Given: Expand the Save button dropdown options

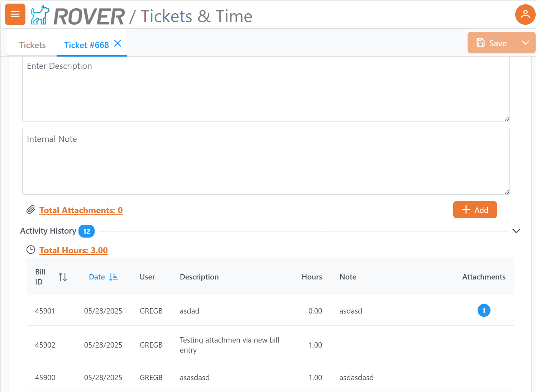Looking at the screenshot, I should (x=526, y=42).
